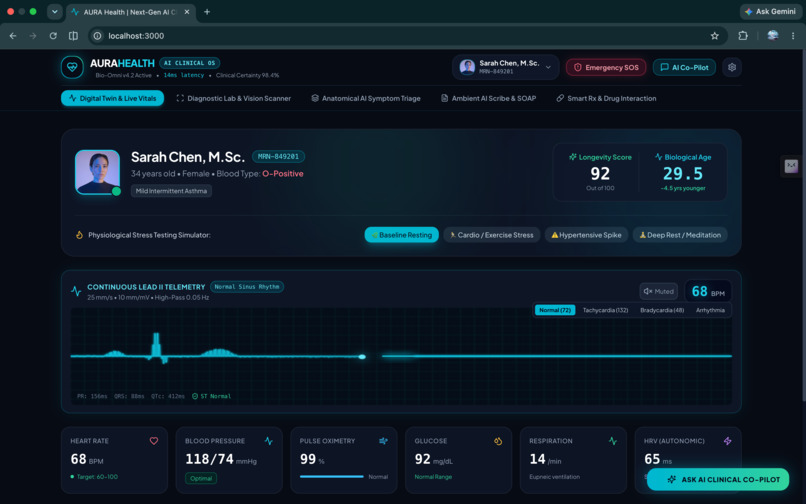This screenshot has height=504, width=806.
Task: Select Arrhythmia rhythm option
Action: tap(710, 310)
